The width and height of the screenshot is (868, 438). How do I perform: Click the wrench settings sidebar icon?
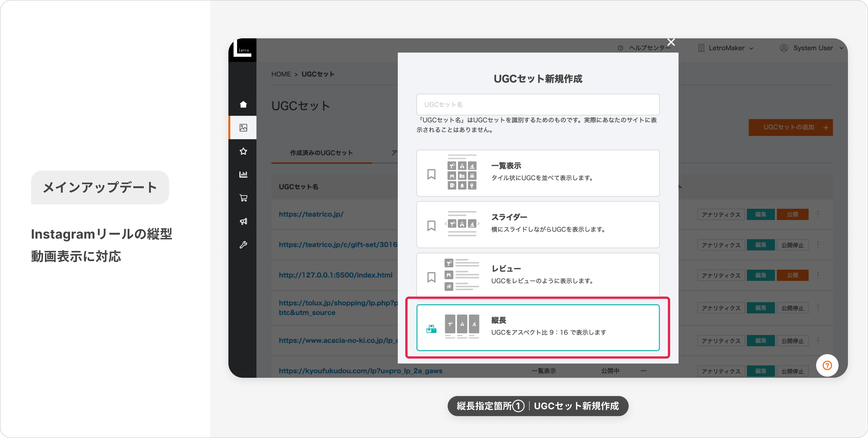(x=243, y=245)
